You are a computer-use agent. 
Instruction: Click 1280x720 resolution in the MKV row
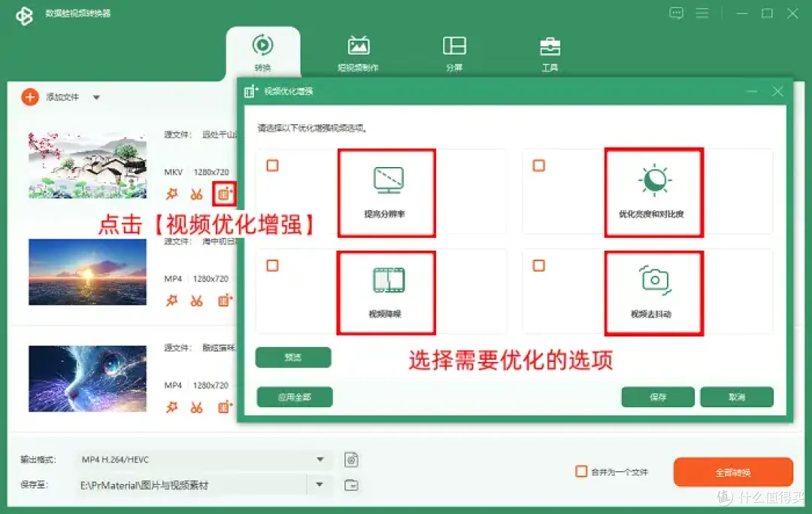211,172
